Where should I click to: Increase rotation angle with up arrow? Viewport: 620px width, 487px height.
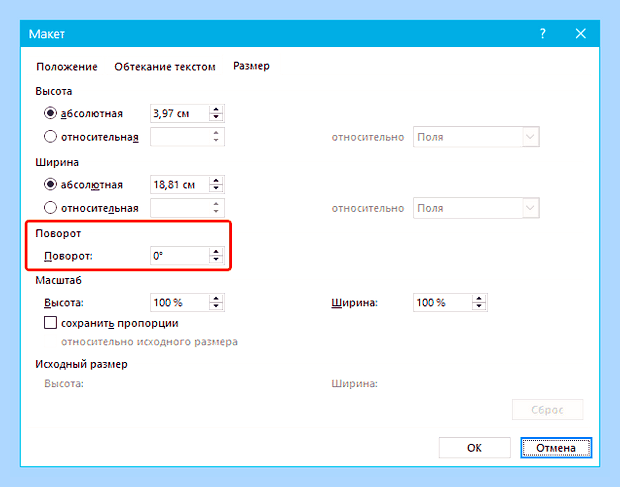[x=216, y=252]
